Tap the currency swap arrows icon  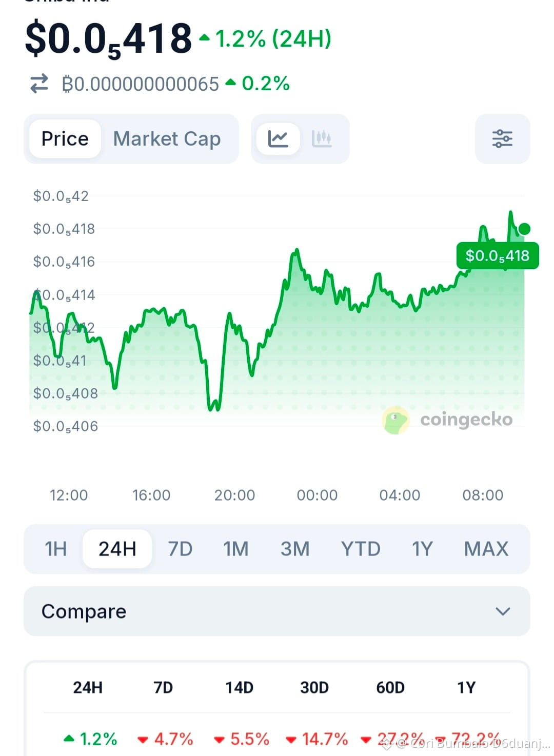39,84
